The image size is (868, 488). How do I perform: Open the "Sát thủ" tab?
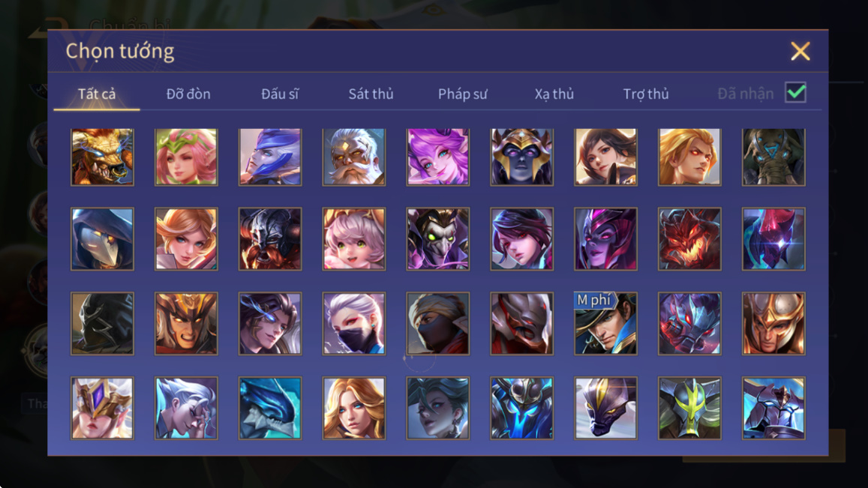click(371, 94)
